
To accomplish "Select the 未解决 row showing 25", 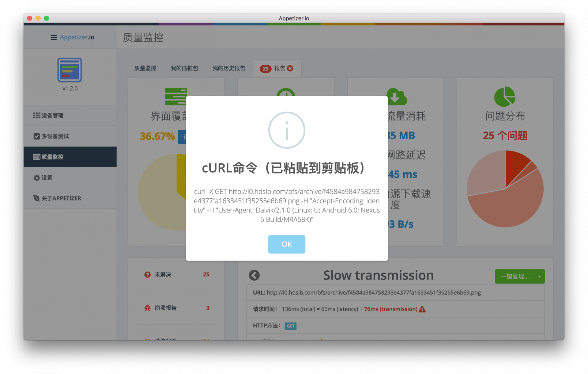I will (x=176, y=274).
